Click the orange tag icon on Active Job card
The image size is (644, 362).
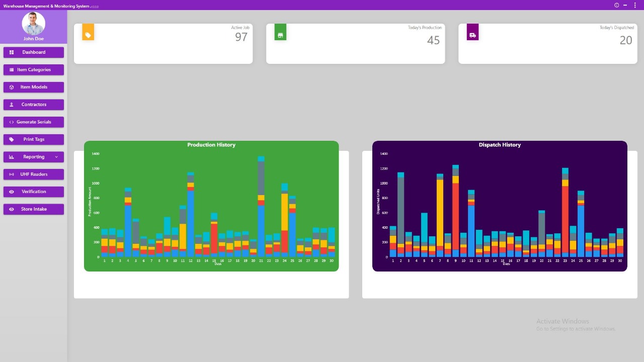pyautogui.click(x=88, y=34)
